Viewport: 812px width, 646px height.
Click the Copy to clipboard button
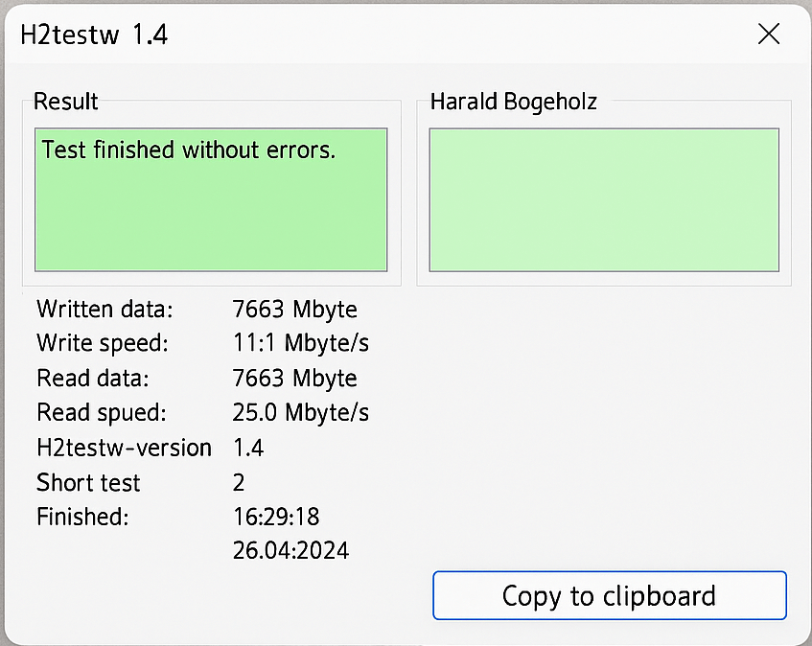click(609, 596)
